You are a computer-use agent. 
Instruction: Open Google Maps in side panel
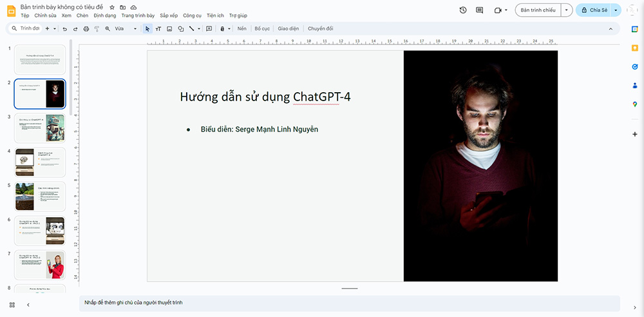point(635,104)
